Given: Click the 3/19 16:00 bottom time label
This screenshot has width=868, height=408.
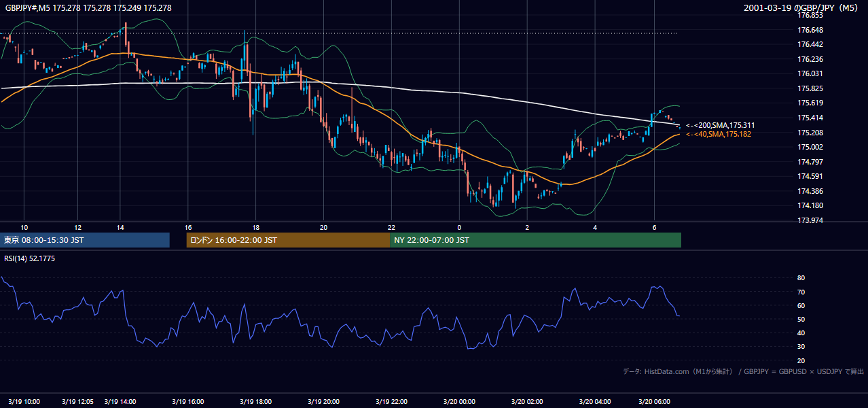Looking at the screenshot, I should [x=188, y=402].
